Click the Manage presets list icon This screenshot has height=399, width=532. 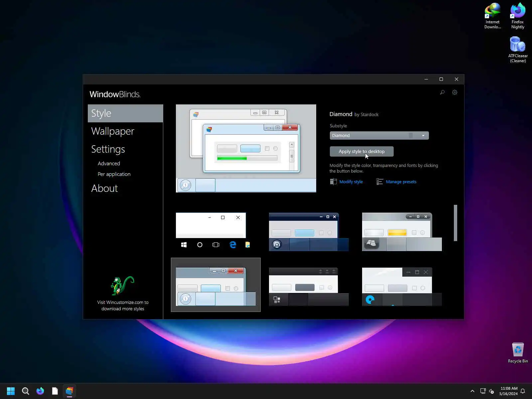pyautogui.click(x=380, y=182)
